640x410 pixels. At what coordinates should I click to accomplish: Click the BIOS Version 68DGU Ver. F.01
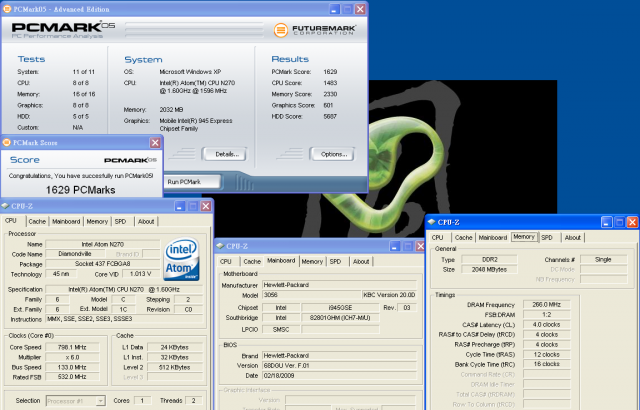(x=339, y=366)
